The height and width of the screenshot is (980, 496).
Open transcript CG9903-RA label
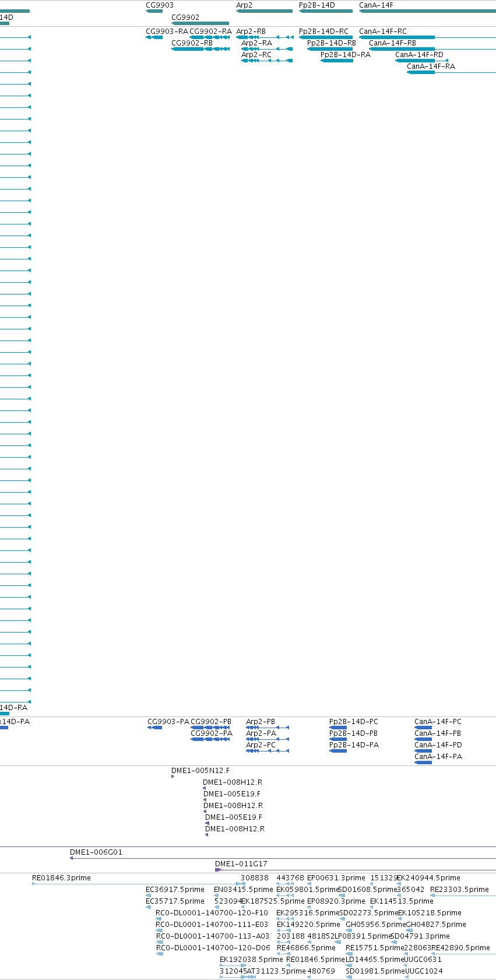(167, 31)
